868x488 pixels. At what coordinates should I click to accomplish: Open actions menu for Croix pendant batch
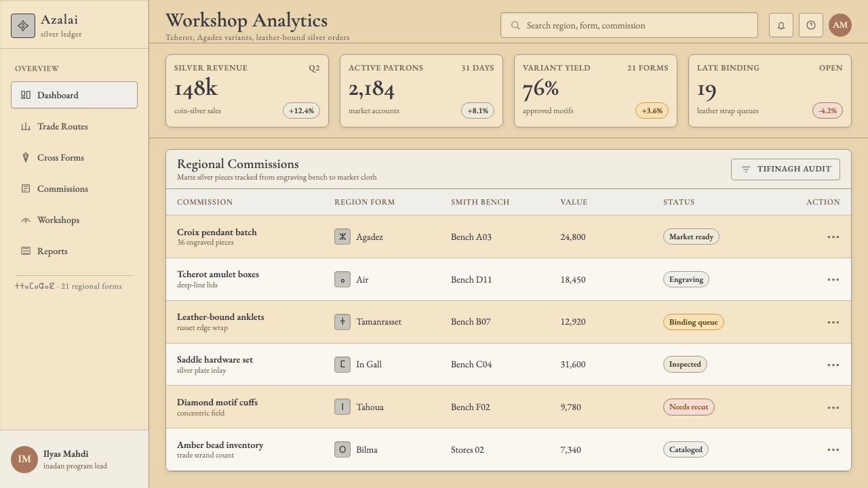833,237
